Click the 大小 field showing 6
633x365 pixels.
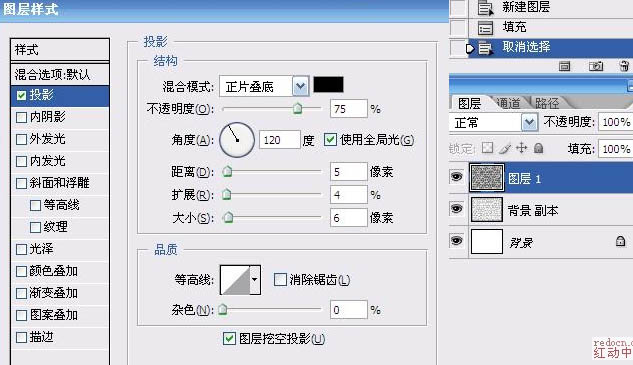[349, 218]
